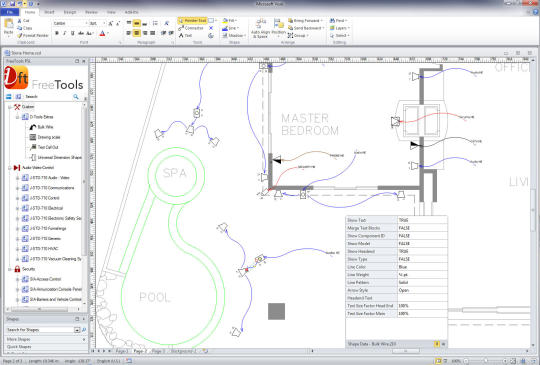Click the gray square shape on canvas
The image size is (540, 365).
[277, 311]
